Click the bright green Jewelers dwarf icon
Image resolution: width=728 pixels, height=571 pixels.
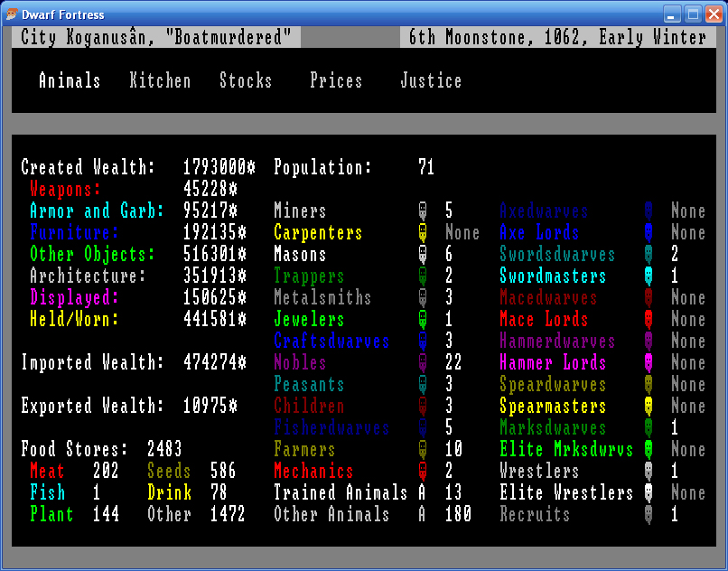click(x=423, y=319)
